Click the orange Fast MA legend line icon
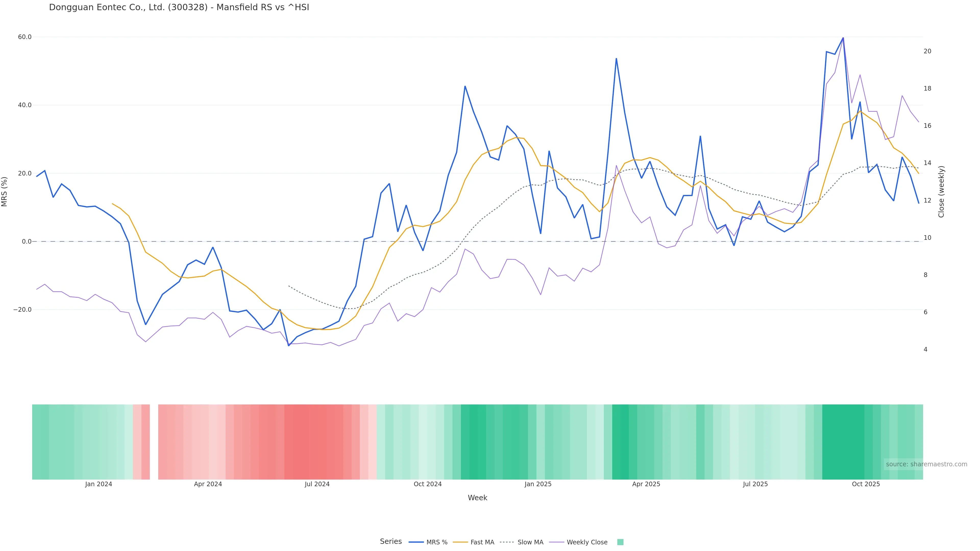Viewport: 980px width, 551px height. pyautogui.click(x=460, y=542)
